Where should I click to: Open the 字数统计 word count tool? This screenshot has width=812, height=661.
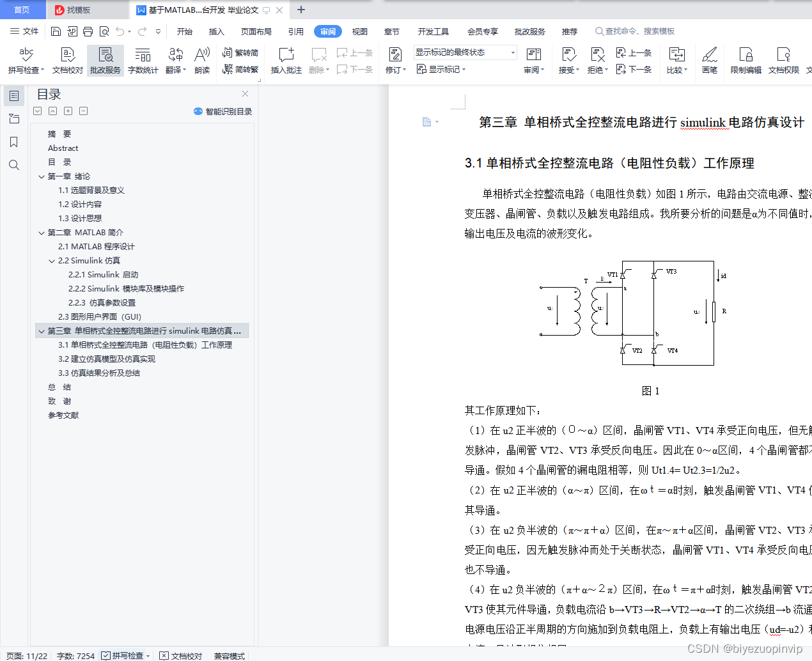[x=143, y=61]
